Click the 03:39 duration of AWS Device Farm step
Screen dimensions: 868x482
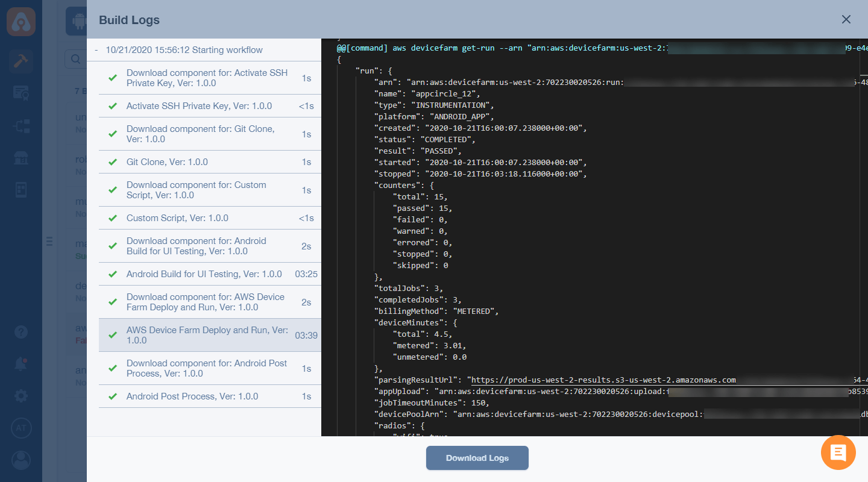point(306,336)
